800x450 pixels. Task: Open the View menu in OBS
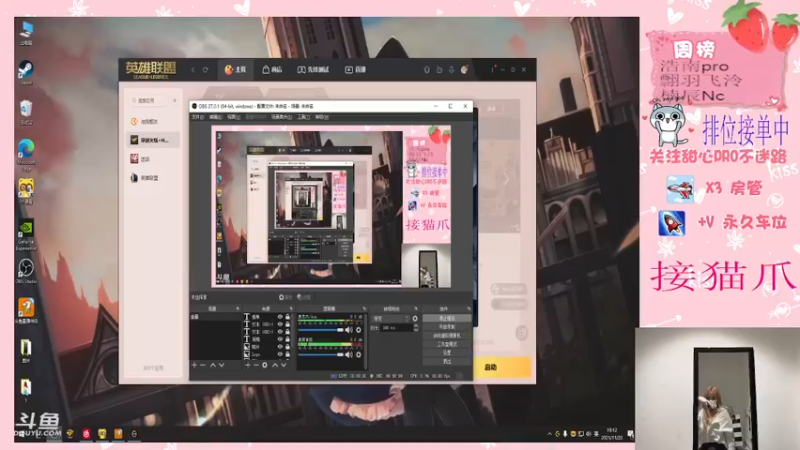click(x=234, y=117)
